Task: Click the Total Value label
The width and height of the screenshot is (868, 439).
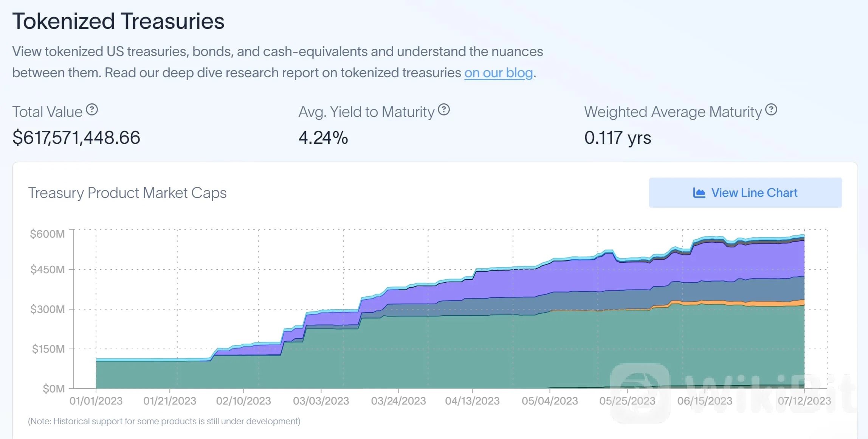Action: tap(47, 112)
